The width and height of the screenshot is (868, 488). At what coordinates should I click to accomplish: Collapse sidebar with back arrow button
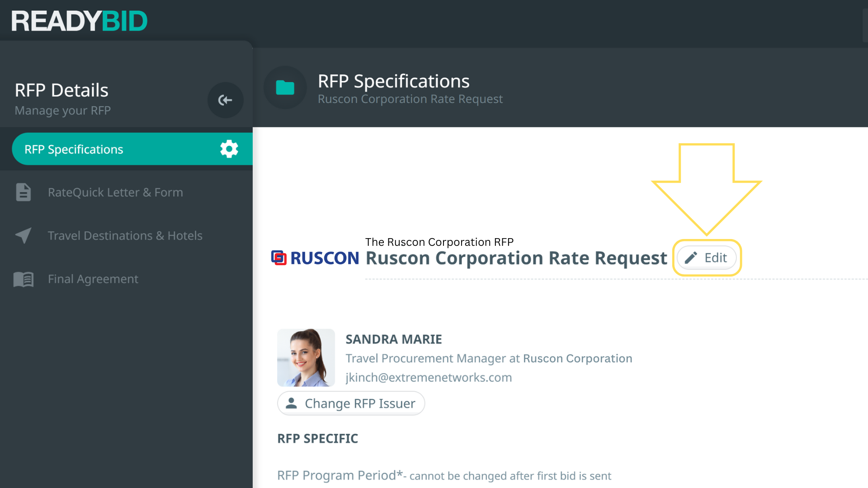[225, 100]
